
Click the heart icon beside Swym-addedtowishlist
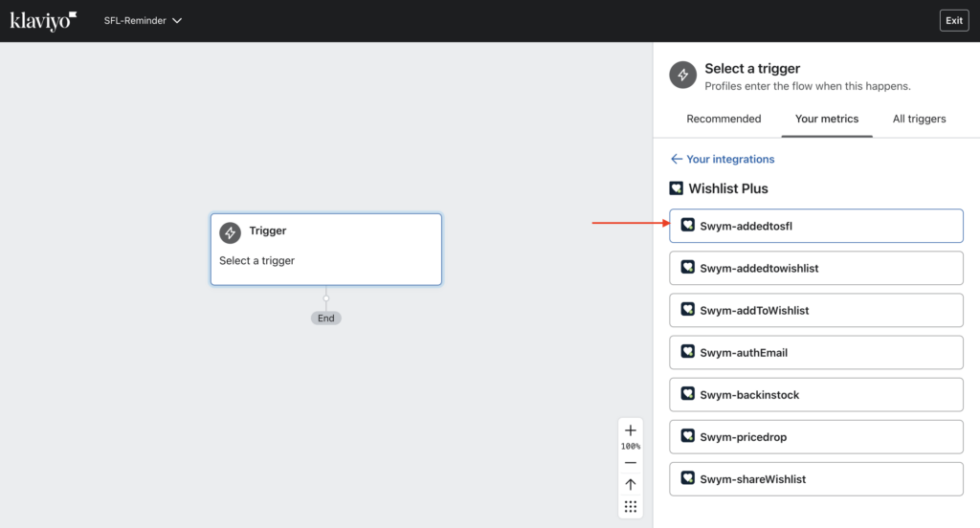point(687,268)
